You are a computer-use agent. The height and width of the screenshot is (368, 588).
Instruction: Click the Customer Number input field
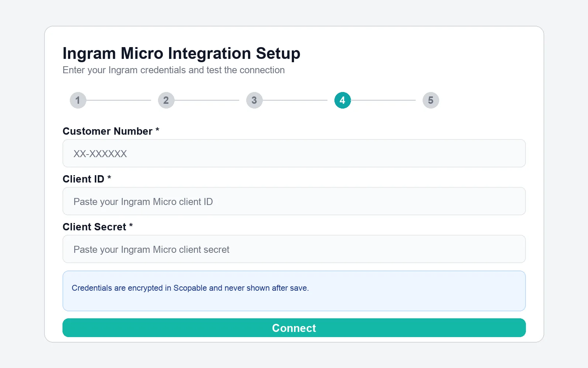tap(294, 153)
